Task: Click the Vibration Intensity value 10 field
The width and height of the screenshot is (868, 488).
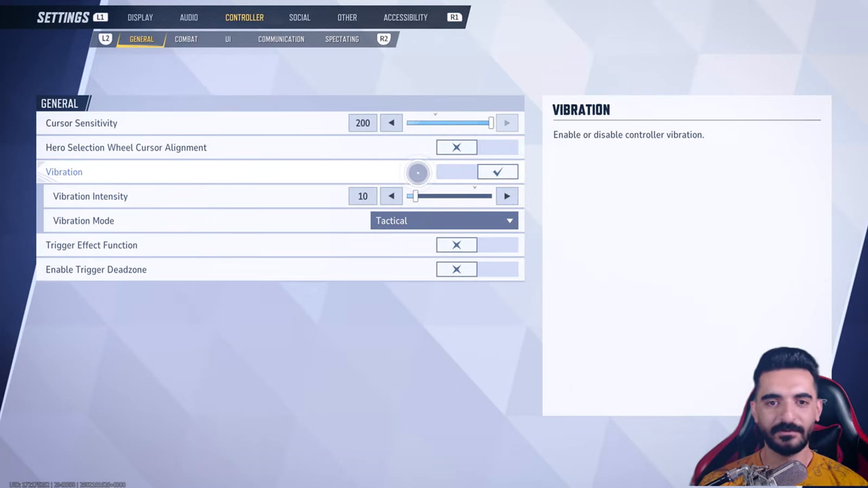Action: pos(363,196)
